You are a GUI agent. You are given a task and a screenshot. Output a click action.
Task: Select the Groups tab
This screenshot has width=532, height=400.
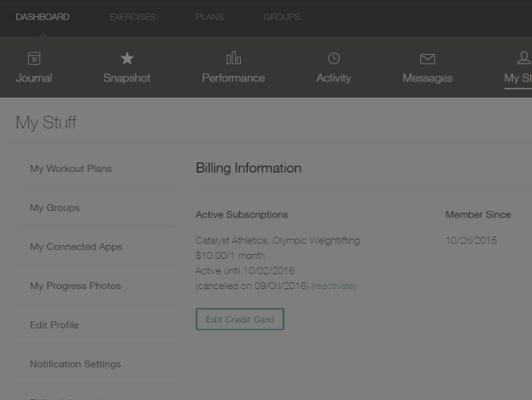281,17
